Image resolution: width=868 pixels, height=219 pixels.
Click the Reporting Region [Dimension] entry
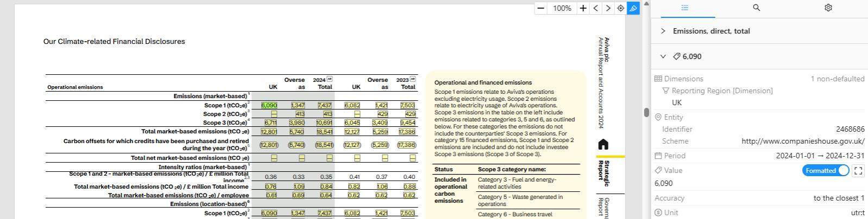722,91
